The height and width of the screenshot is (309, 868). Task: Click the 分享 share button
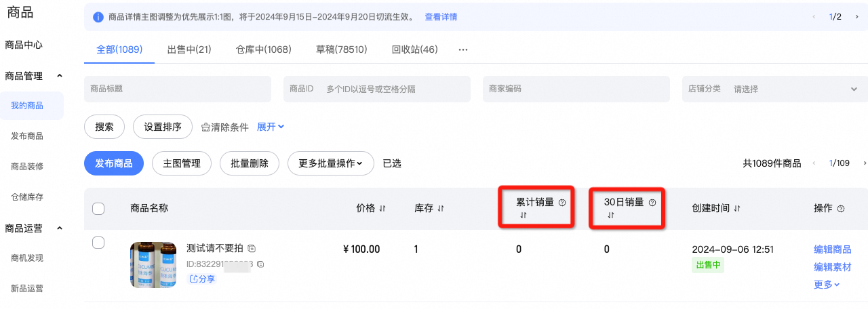point(202,279)
